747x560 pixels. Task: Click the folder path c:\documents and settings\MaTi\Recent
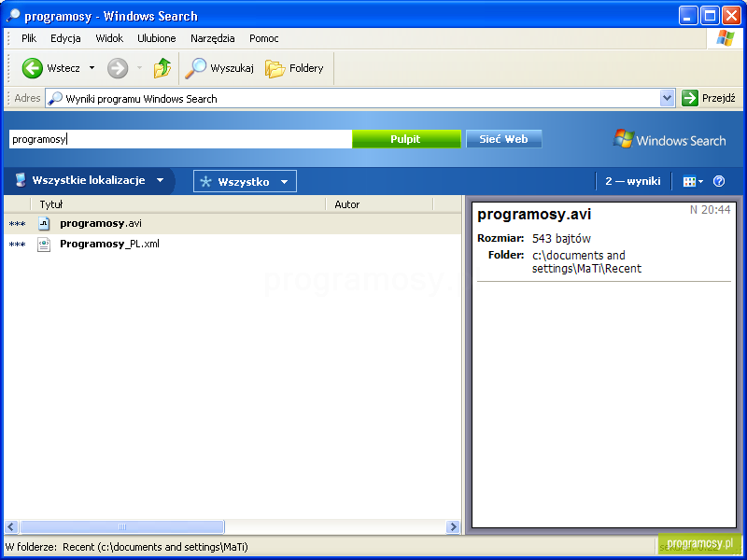(x=586, y=262)
